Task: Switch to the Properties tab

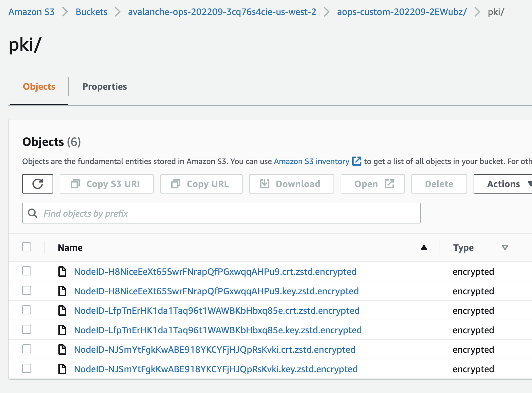Action: pos(104,86)
